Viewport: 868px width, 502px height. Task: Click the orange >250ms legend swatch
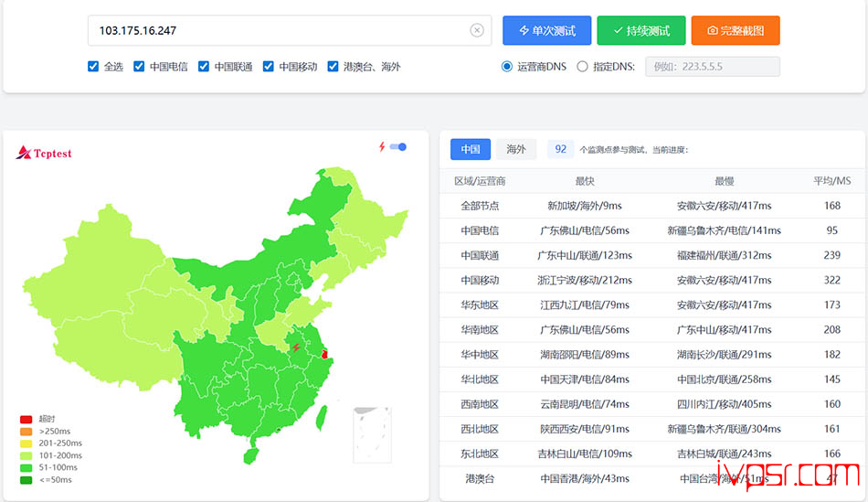point(26,431)
